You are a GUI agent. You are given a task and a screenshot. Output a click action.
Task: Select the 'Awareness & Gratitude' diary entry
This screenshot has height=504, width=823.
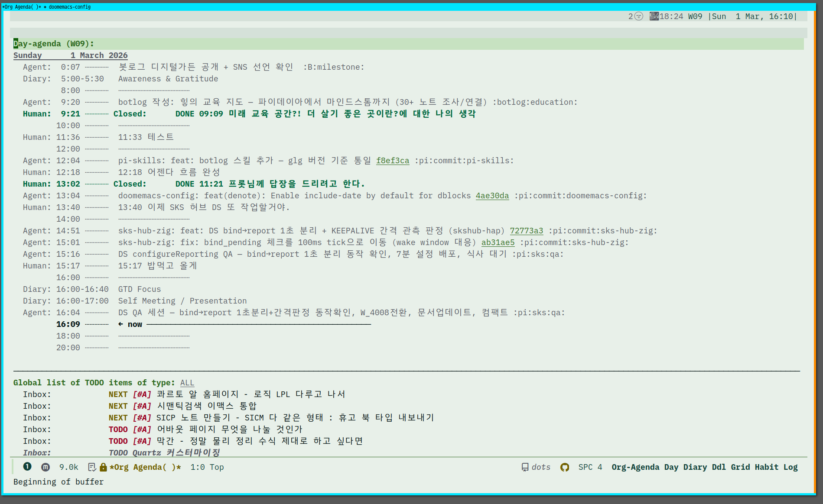(x=168, y=79)
